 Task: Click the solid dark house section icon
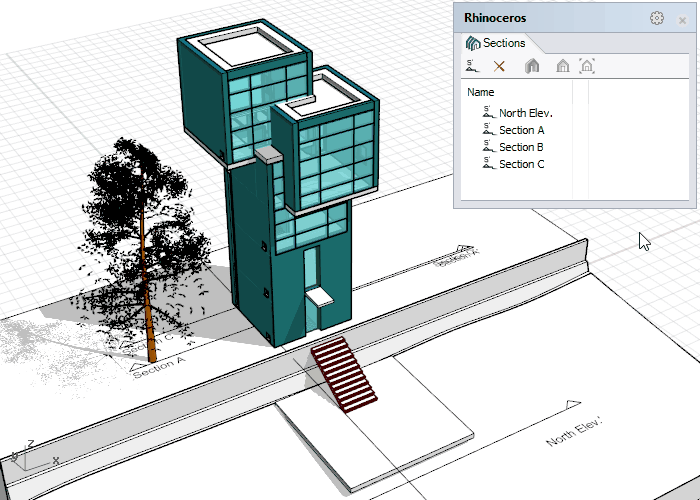pos(532,66)
